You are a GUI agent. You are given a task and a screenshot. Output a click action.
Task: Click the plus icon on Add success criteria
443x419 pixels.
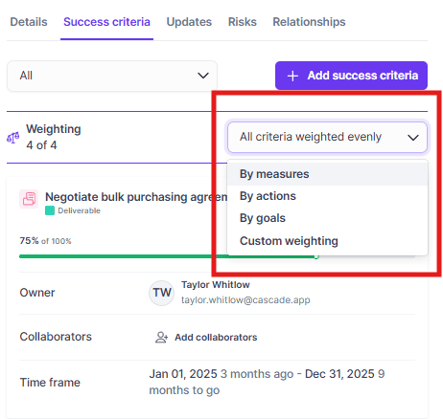tap(293, 76)
